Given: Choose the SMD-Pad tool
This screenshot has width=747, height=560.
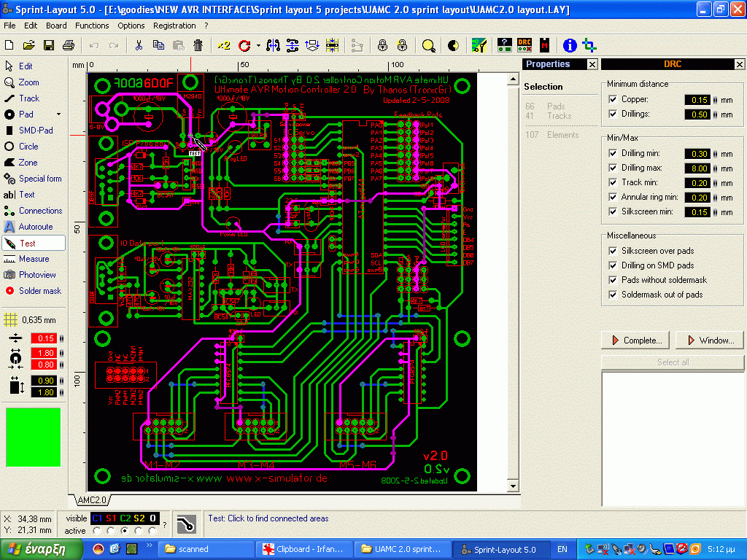Looking at the screenshot, I should point(34,131).
